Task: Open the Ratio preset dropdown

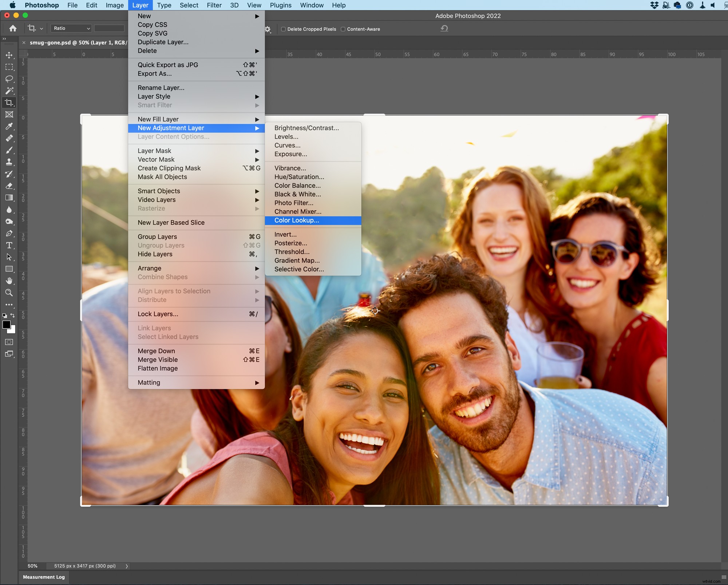Action: click(71, 28)
